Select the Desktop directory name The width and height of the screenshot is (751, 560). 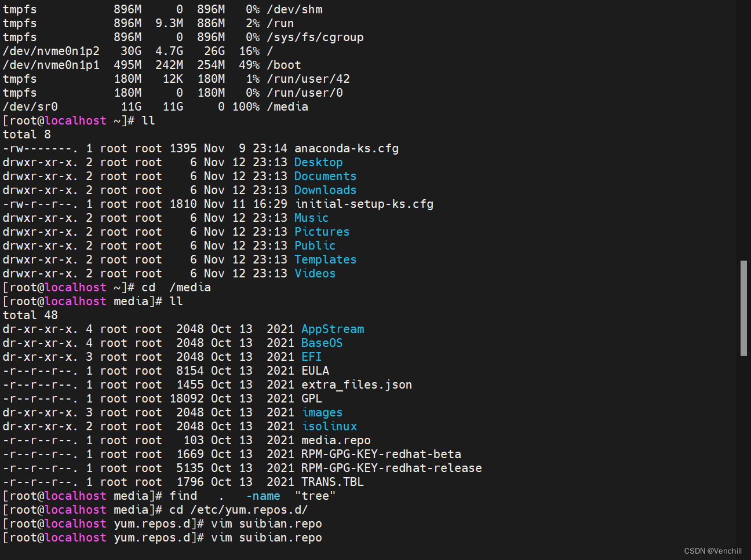click(318, 162)
